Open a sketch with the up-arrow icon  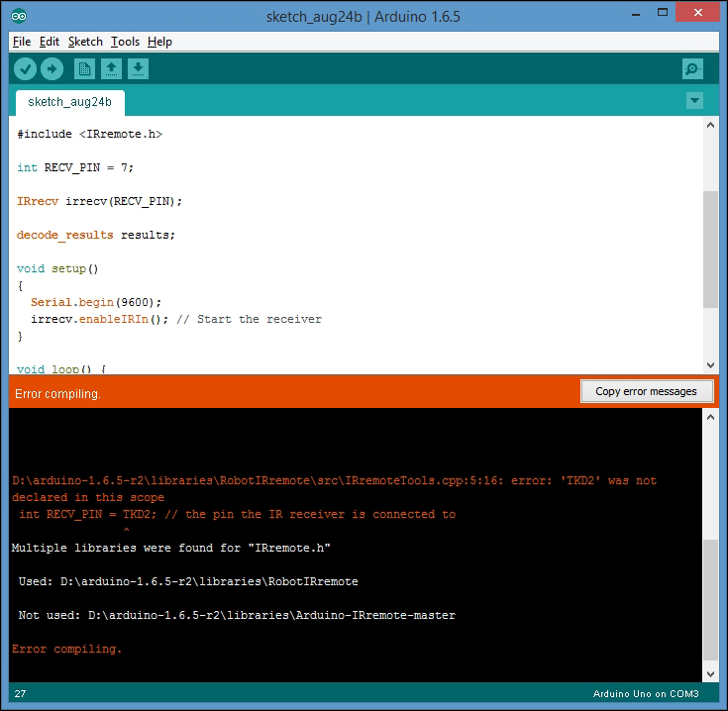coord(111,69)
